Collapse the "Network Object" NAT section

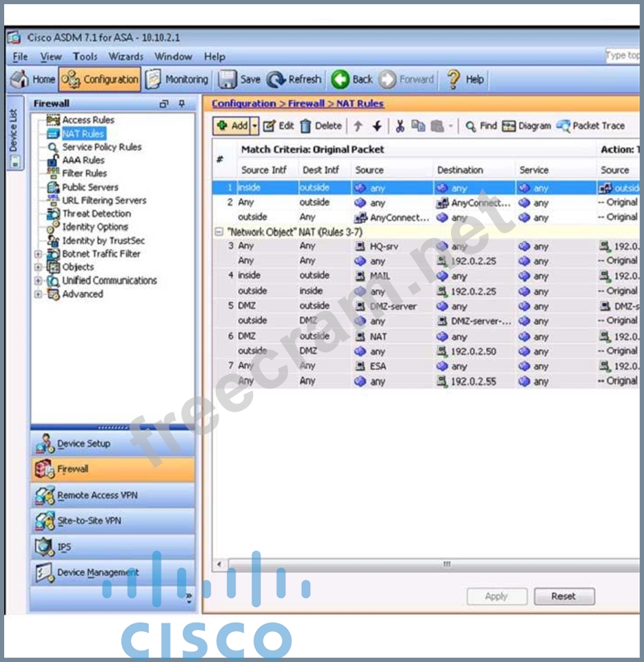point(218,232)
